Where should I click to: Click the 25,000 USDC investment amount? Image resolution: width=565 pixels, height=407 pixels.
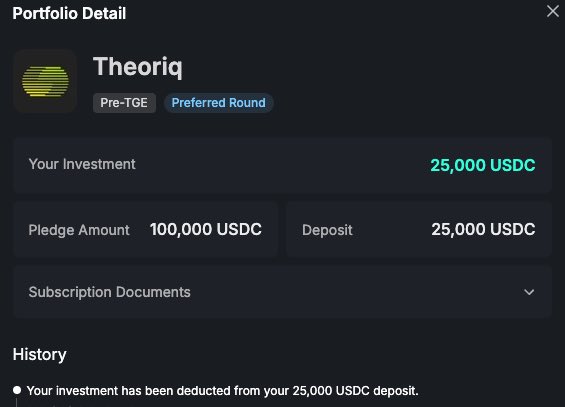coord(483,165)
